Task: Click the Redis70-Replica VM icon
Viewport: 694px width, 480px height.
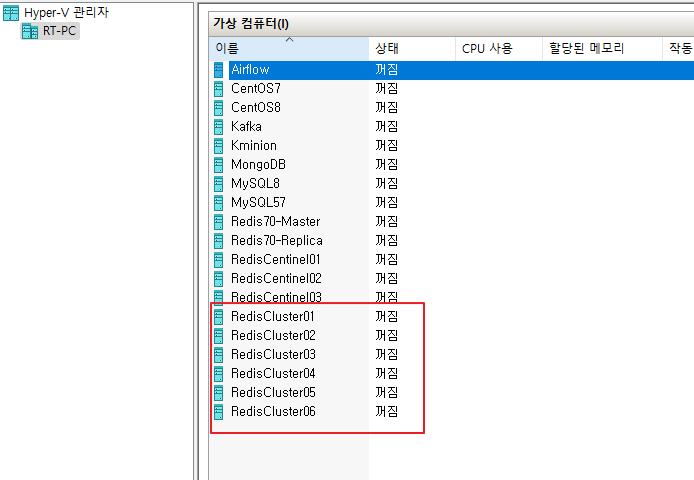Action: tap(218, 241)
